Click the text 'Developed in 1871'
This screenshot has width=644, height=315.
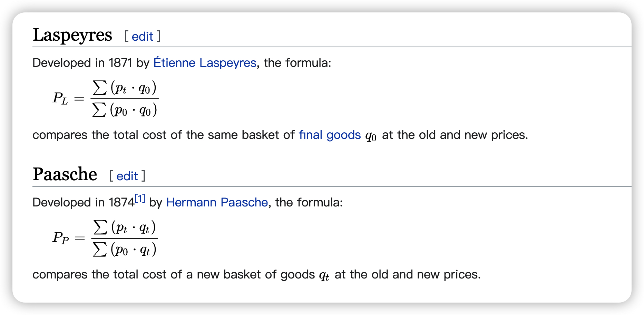click(x=82, y=63)
